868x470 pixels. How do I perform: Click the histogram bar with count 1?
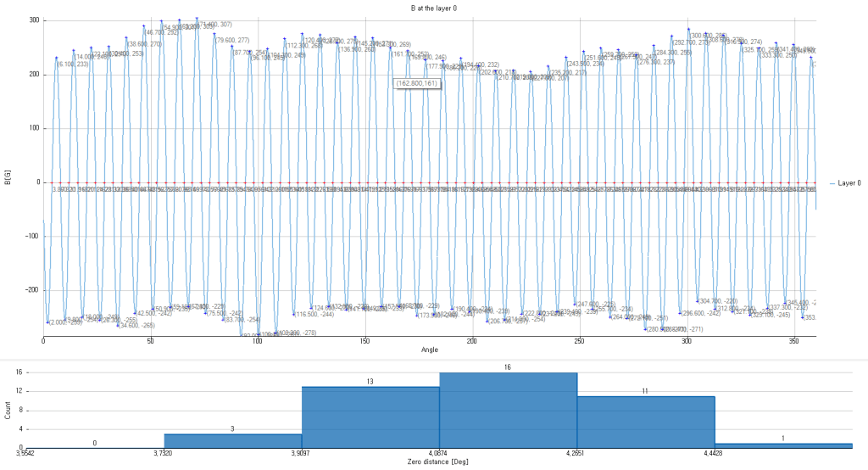(783, 445)
